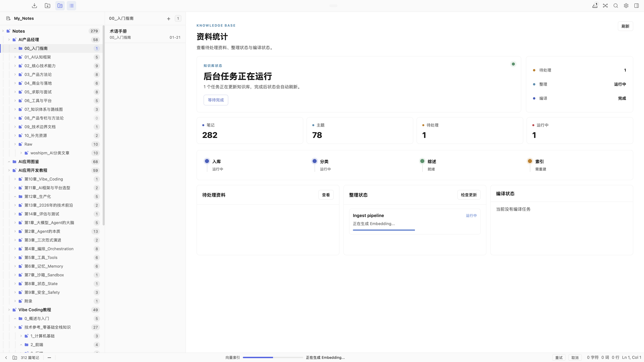Screen dimensions: 644x362
Task: Open the graph view icon
Action: 605,6
